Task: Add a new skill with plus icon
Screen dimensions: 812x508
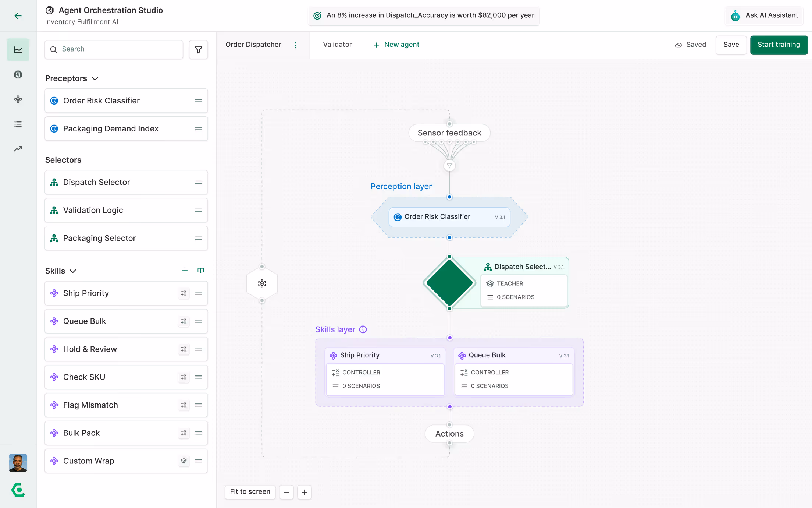Action: click(x=185, y=271)
